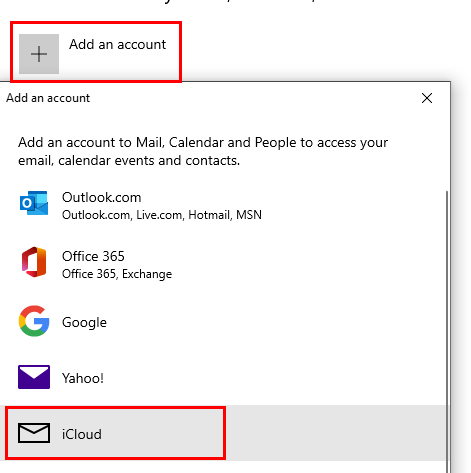Image resolution: width=471 pixels, height=473 pixels.
Task: Click the purple Yahoo mail icon
Action: (34, 377)
